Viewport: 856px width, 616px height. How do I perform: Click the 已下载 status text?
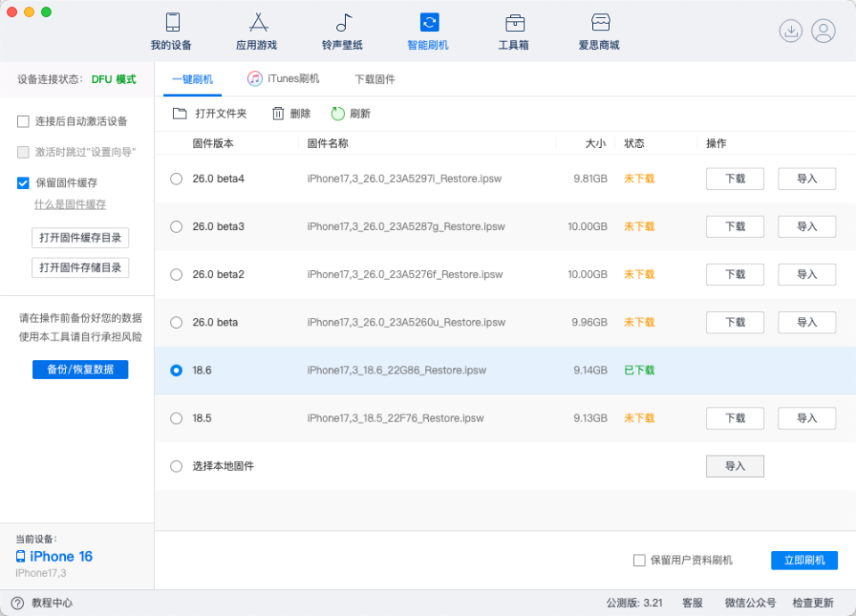(x=639, y=371)
